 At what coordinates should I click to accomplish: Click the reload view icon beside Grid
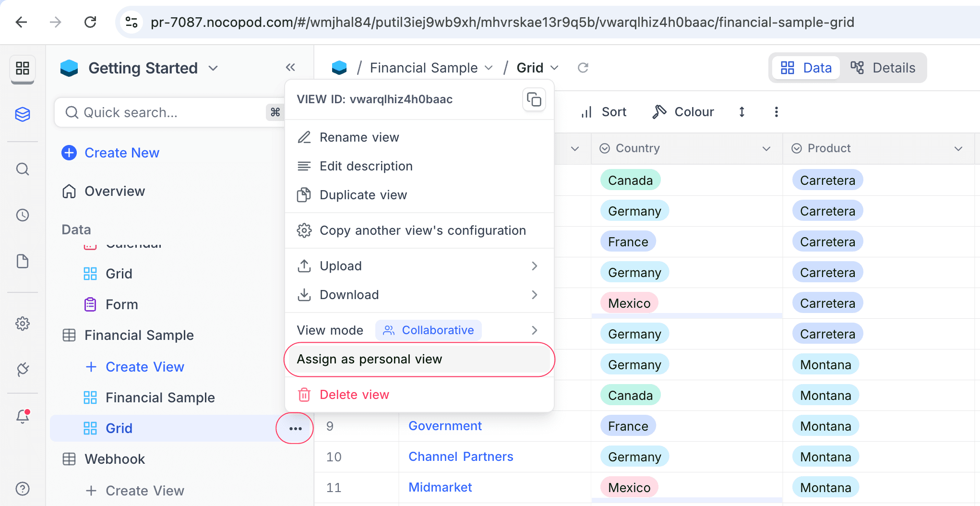point(583,68)
